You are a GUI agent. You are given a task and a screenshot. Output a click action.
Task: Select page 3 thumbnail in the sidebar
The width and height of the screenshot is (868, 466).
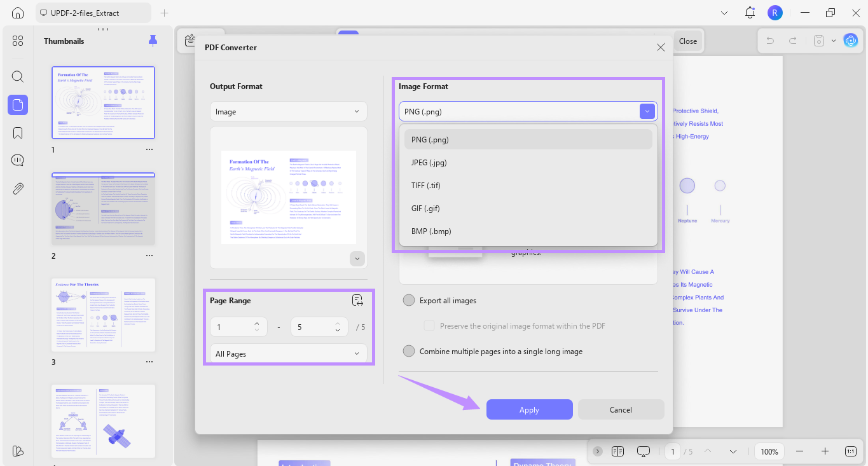(x=103, y=315)
